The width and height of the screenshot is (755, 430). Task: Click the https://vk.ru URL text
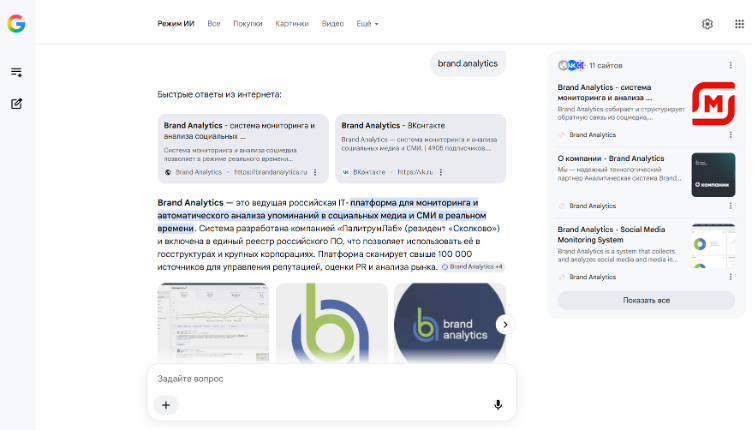pyautogui.click(x=415, y=172)
